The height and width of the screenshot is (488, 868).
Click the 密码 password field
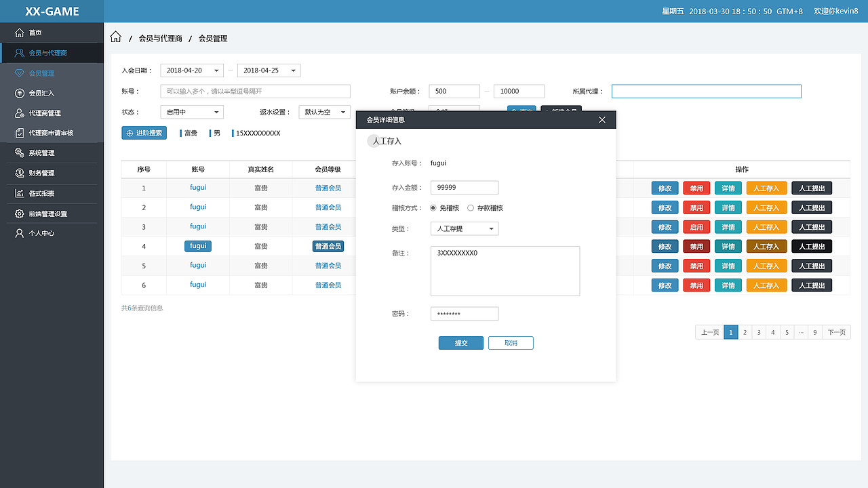coord(465,314)
